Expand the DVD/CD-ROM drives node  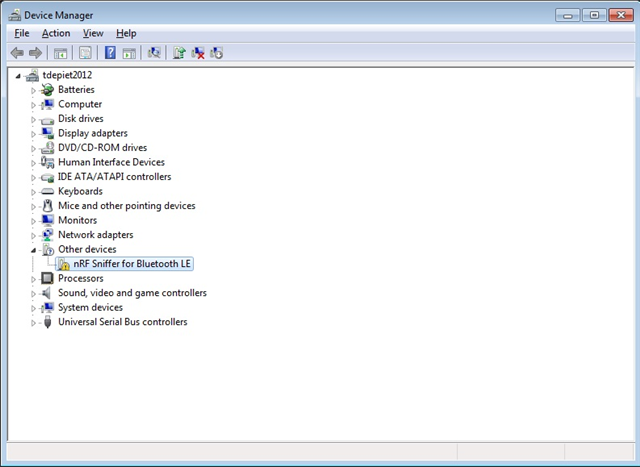tap(33, 148)
